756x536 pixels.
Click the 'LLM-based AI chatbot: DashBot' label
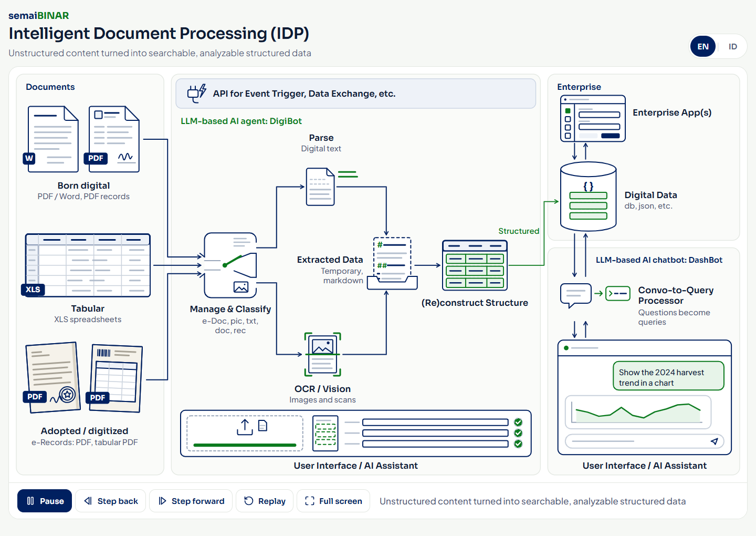pos(659,260)
